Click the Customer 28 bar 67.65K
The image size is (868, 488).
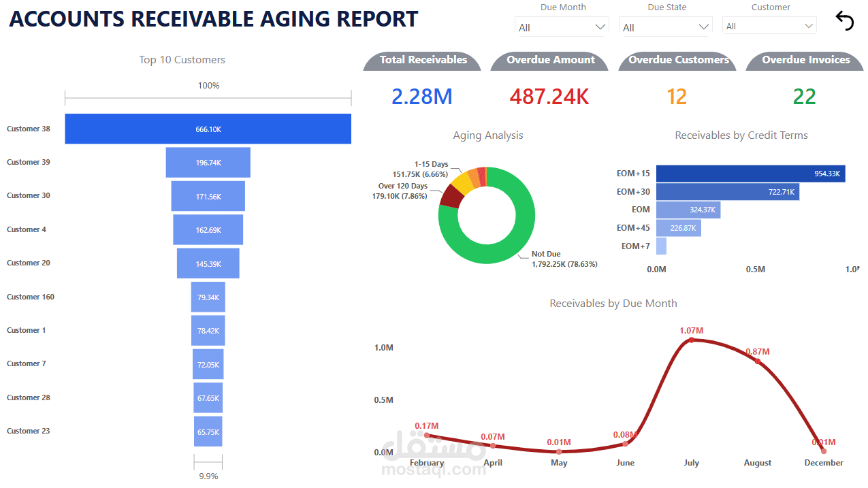tap(208, 398)
